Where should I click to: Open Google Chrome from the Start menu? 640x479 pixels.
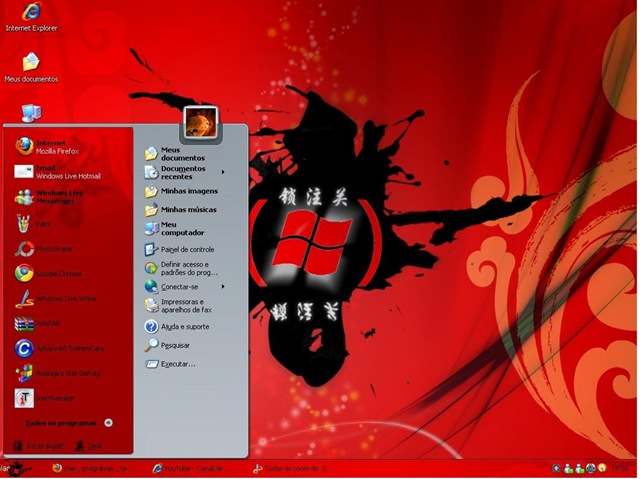pos(48,273)
